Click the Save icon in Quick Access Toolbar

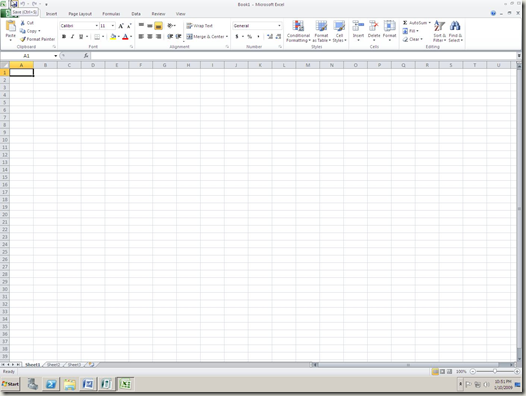coord(14,4)
